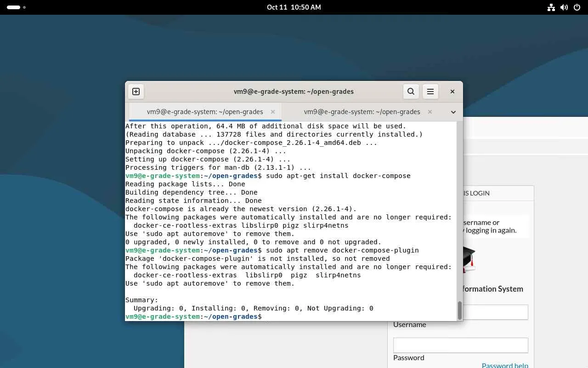Open a new terminal tab with the plus button
Image resolution: width=588 pixels, height=368 pixels.
tap(136, 92)
